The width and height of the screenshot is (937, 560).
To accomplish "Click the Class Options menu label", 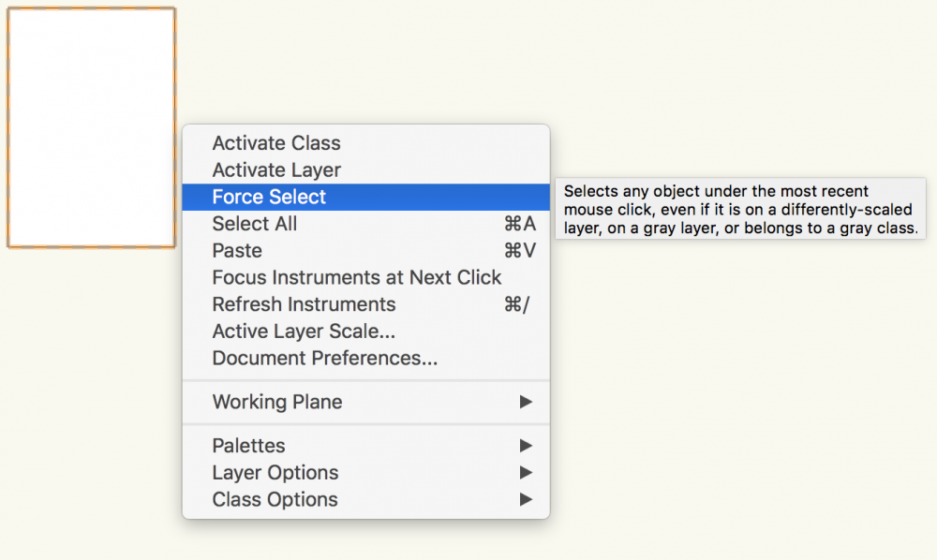I will pyautogui.click(x=275, y=499).
